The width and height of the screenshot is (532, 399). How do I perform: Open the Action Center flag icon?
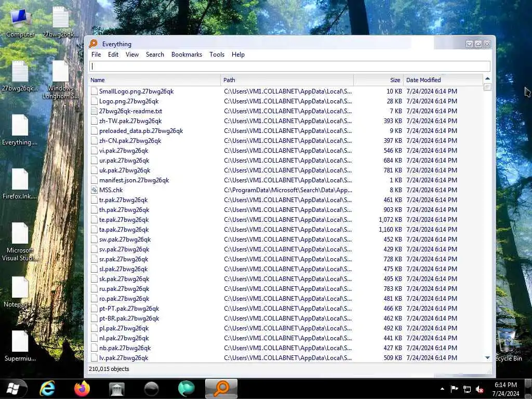[x=454, y=389]
